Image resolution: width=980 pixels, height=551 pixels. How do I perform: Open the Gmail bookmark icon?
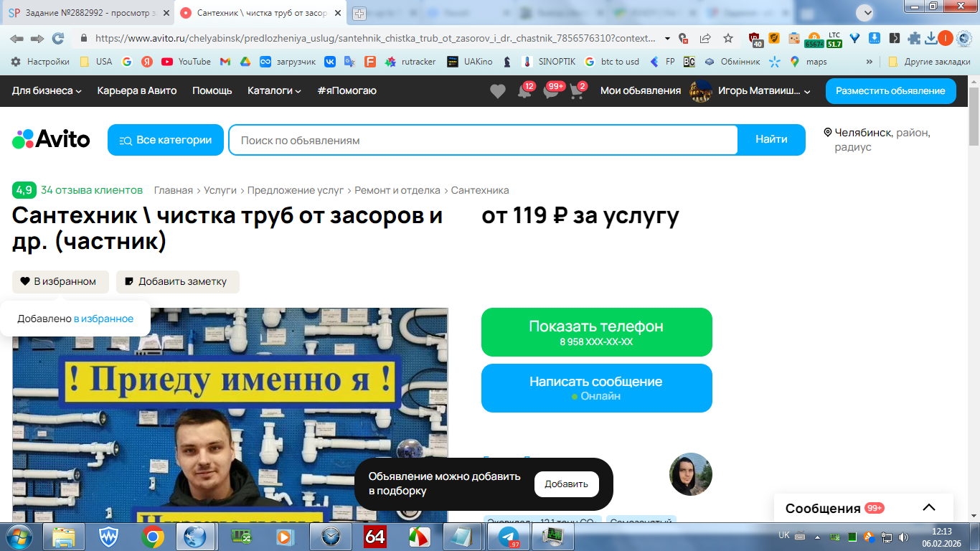(225, 62)
